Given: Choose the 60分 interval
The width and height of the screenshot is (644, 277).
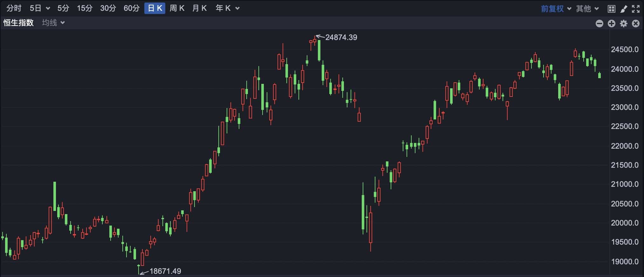Looking at the screenshot, I should pyautogui.click(x=132, y=8).
